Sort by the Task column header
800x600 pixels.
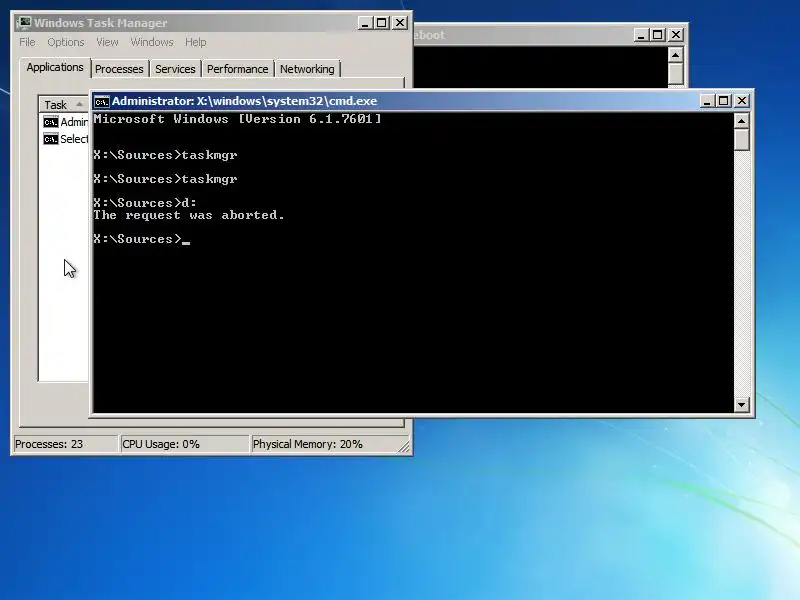click(x=64, y=105)
